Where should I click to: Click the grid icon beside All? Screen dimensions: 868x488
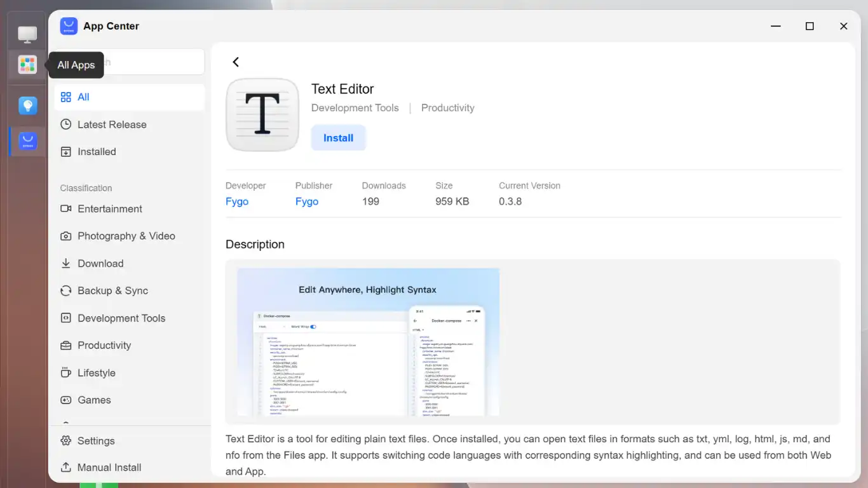click(x=65, y=97)
